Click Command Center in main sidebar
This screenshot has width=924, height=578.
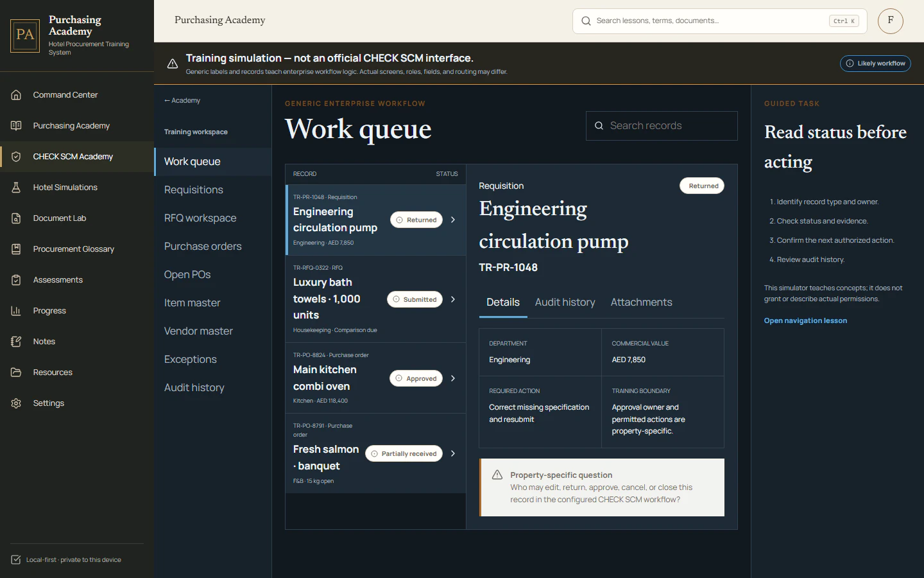(77, 95)
